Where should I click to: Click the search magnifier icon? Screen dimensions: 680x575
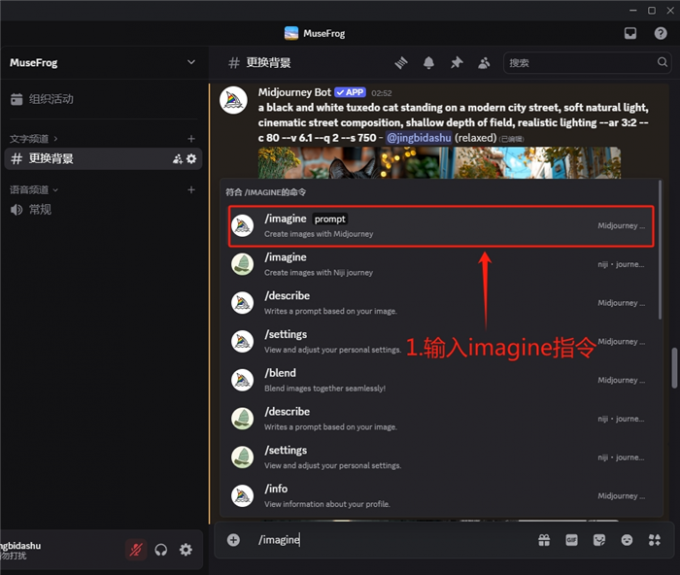[x=662, y=62]
